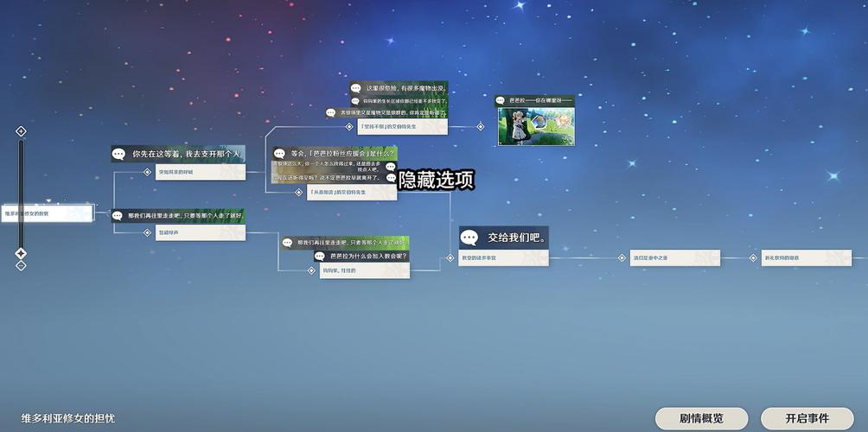Open the 剧情概览 story overview
The width and height of the screenshot is (868, 432).
701,418
